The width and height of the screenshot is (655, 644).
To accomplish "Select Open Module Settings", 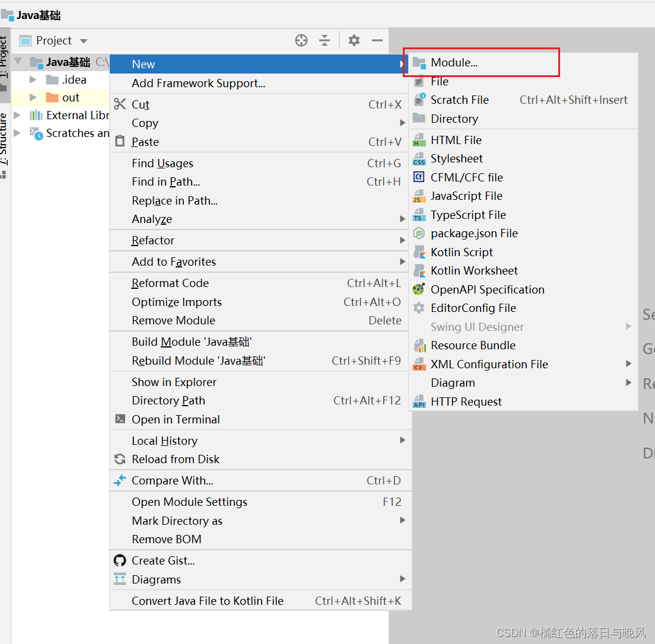I will 189,502.
